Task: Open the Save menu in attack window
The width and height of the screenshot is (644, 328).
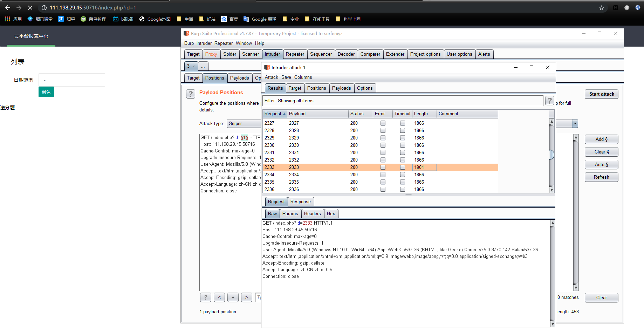Action: point(286,77)
